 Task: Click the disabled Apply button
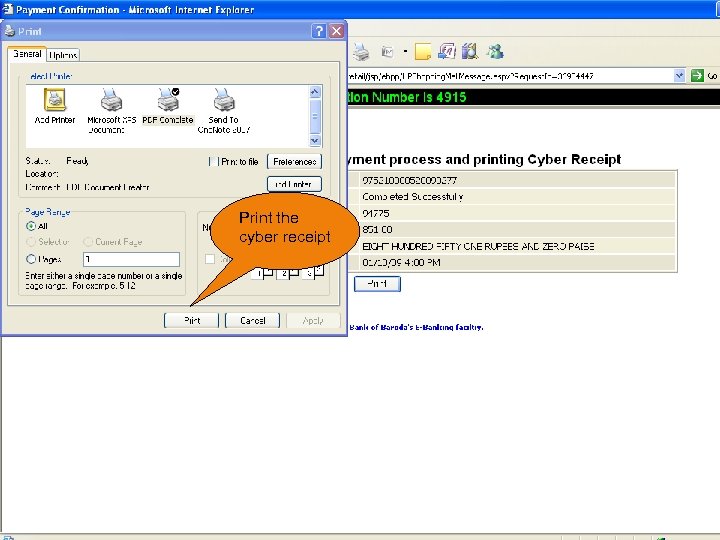[313, 321]
